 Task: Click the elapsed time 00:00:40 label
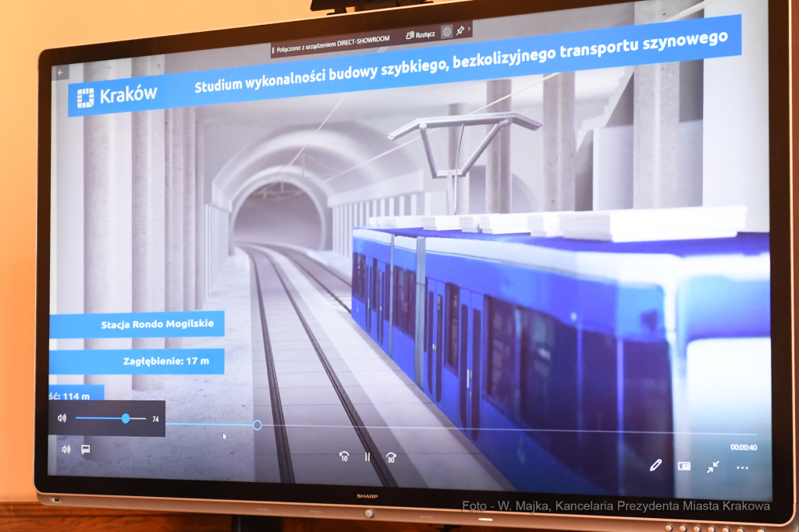(x=744, y=447)
